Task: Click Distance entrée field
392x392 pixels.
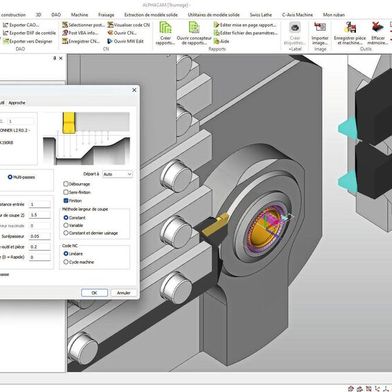Action: coord(40,204)
